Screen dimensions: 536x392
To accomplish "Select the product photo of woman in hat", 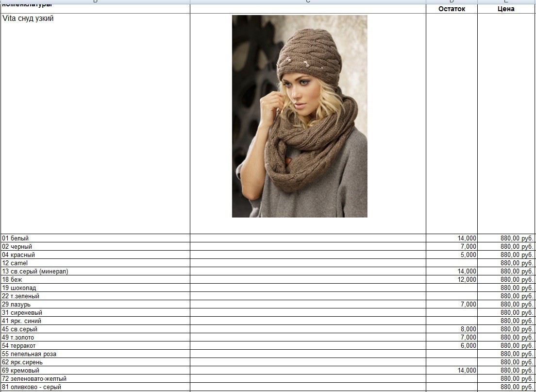I will 300,116.
